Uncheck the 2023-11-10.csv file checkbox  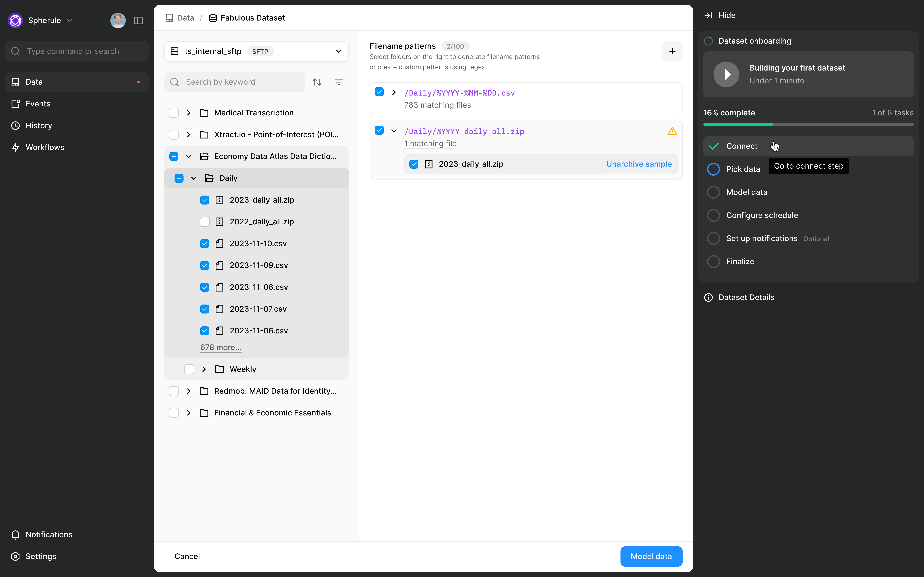pyautogui.click(x=205, y=243)
